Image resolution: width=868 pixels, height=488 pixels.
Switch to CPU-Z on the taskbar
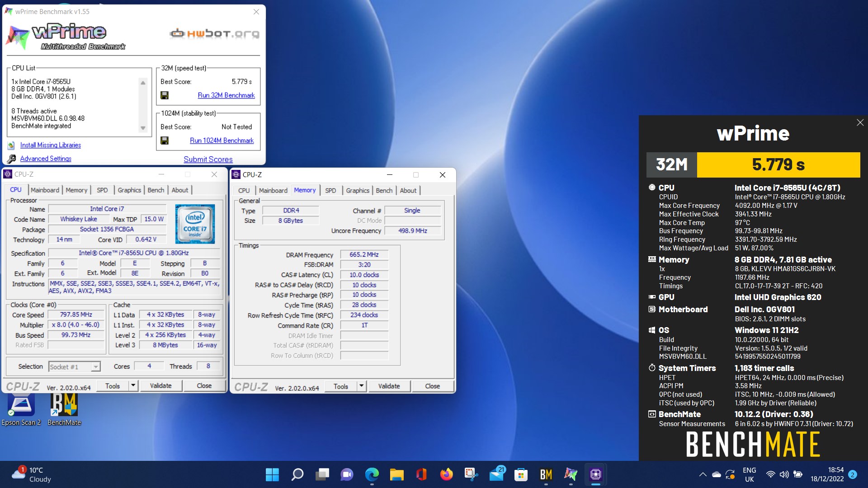click(x=595, y=474)
